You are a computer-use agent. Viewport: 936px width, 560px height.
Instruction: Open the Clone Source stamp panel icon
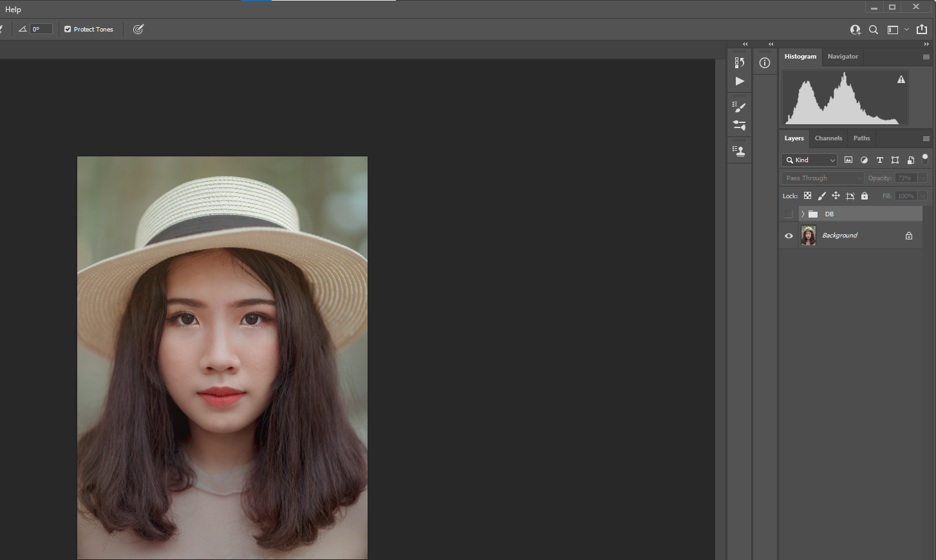740,151
